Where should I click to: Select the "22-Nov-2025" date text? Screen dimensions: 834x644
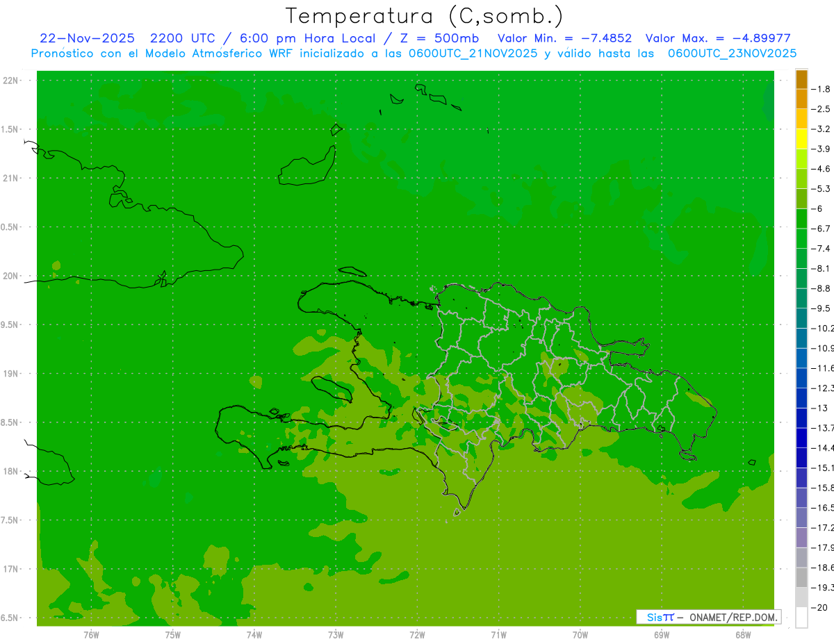click(87, 38)
